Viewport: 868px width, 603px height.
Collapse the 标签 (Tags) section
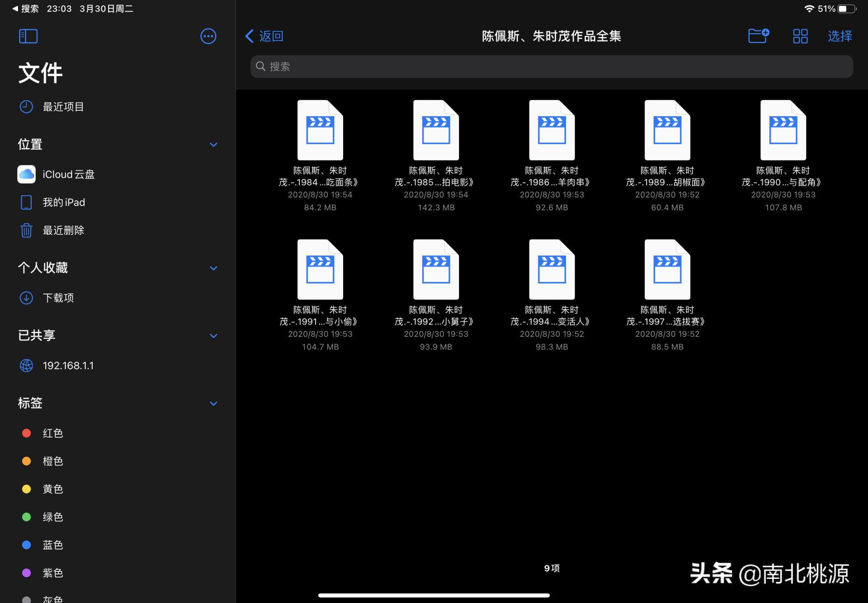point(213,403)
